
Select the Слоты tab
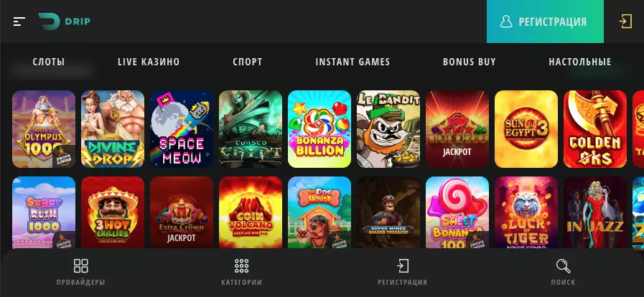coord(49,62)
